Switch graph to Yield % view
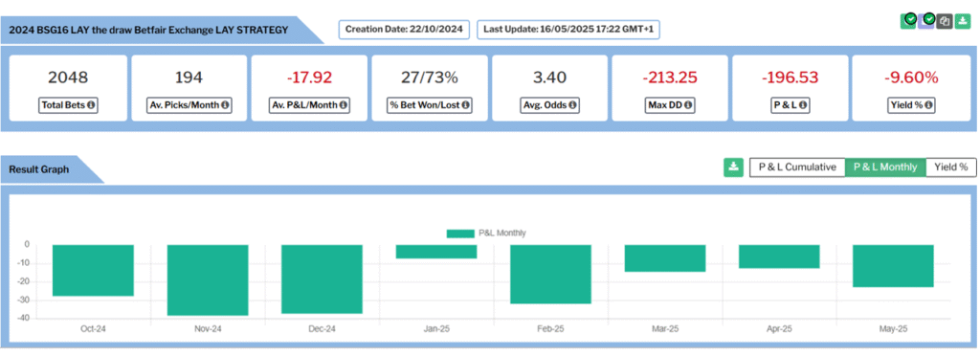 point(950,167)
